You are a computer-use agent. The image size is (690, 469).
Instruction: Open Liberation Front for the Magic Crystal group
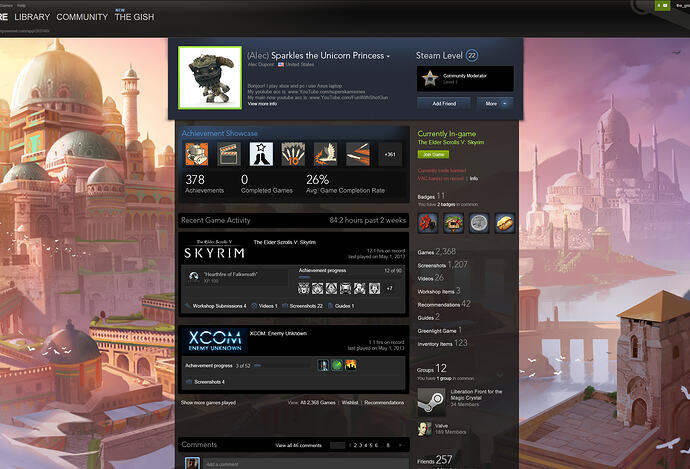coord(476,395)
